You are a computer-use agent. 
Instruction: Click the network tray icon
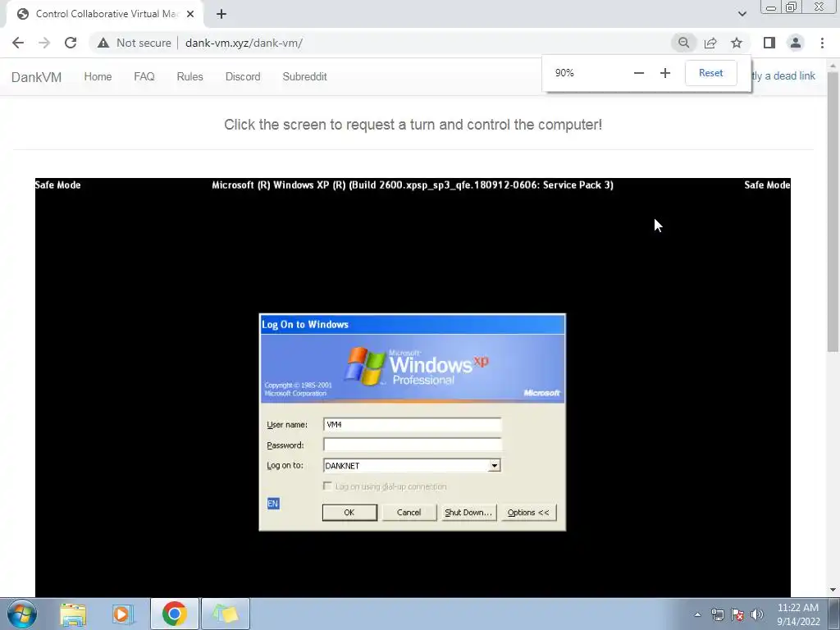(x=717, y=614)
